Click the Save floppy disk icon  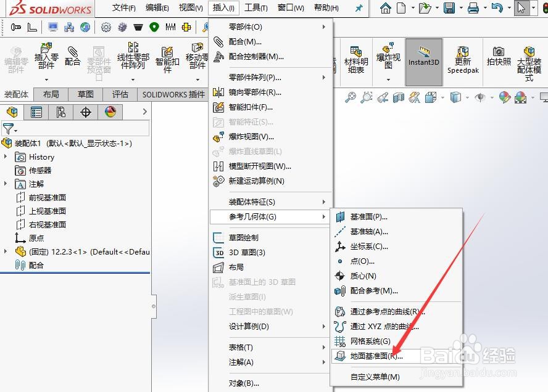(449, 7)
